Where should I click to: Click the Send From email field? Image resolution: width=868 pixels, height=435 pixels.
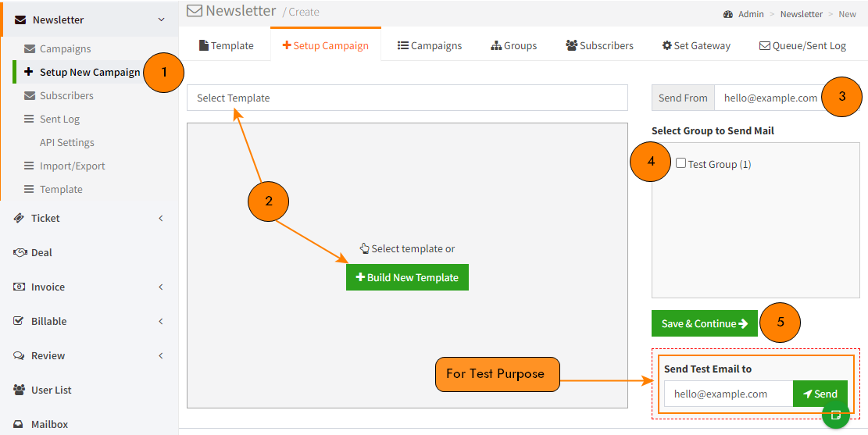pos(772,98)
